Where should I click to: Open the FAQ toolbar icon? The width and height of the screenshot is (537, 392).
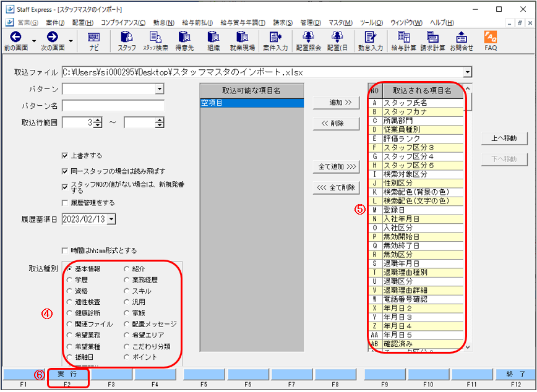pos(491,41)
